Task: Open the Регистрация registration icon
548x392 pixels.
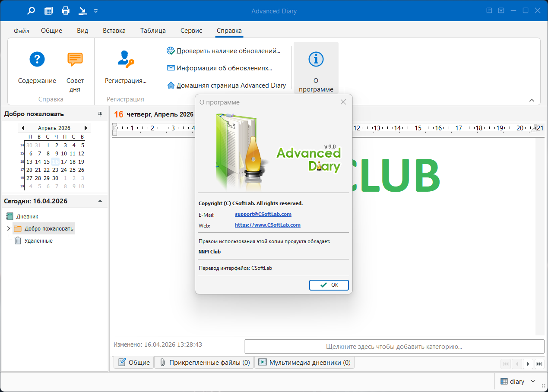Action: pyautogui.click(x=126, y=59)
